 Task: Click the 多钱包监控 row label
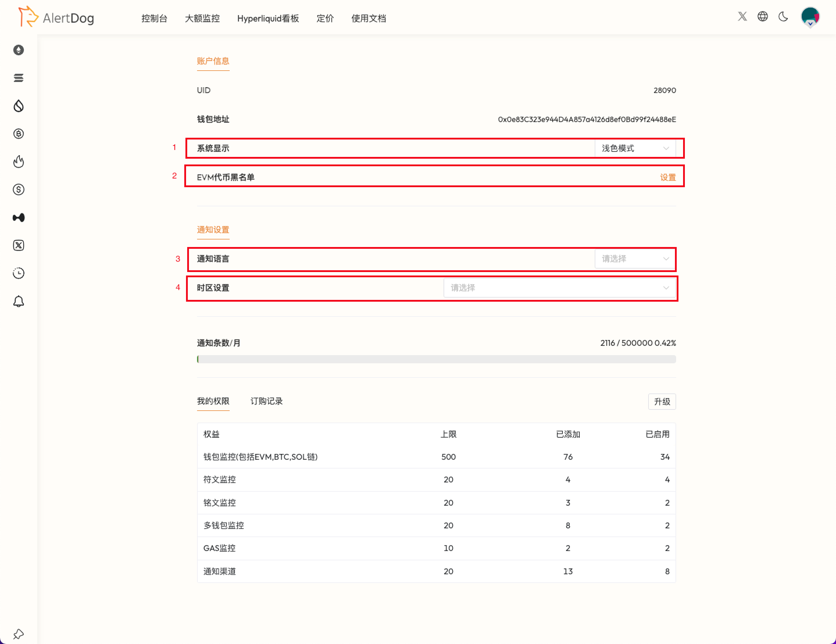[224, 525]
